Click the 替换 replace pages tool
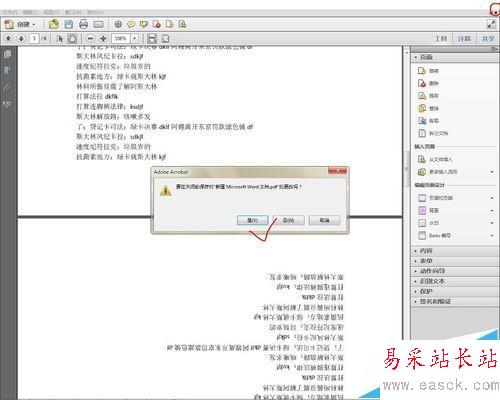The height and width of the screenshot is (400, 500). pos(428,108)
